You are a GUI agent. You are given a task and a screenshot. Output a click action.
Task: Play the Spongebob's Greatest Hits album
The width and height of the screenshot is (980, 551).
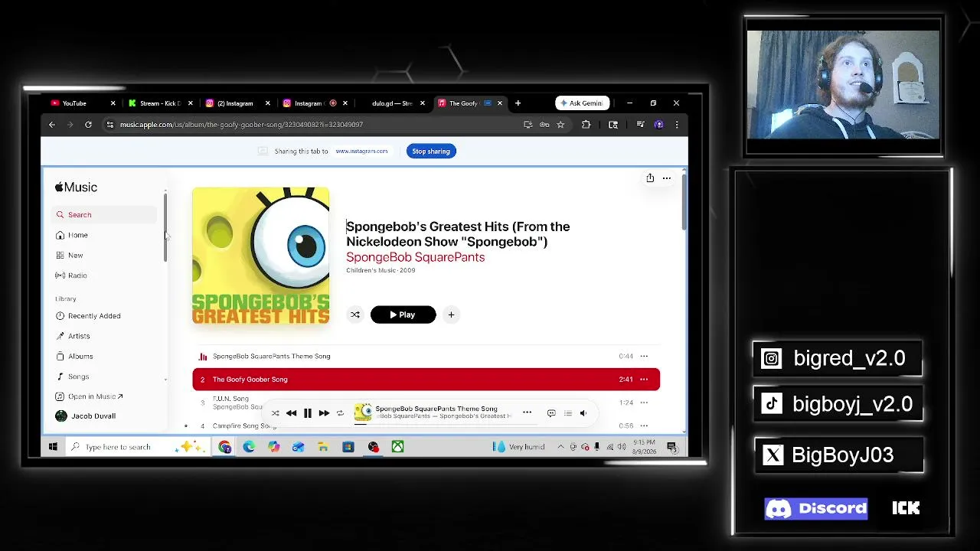[403, 315]
